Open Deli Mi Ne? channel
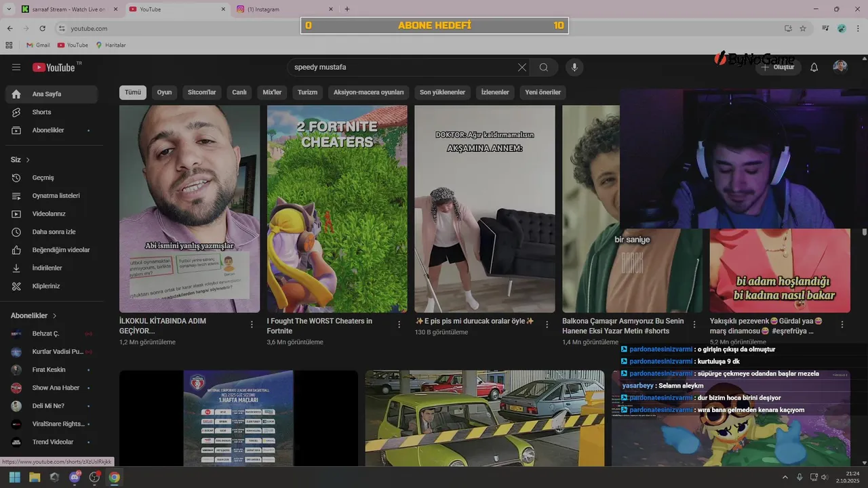The width and height of the screenshot is (868, 488). point(52,406)
